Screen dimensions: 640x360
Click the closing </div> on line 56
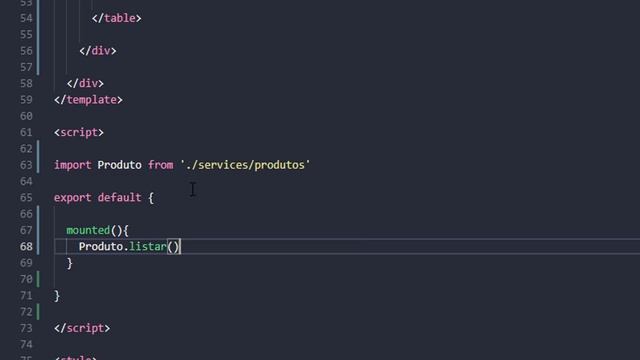click(x=98, y=51)
